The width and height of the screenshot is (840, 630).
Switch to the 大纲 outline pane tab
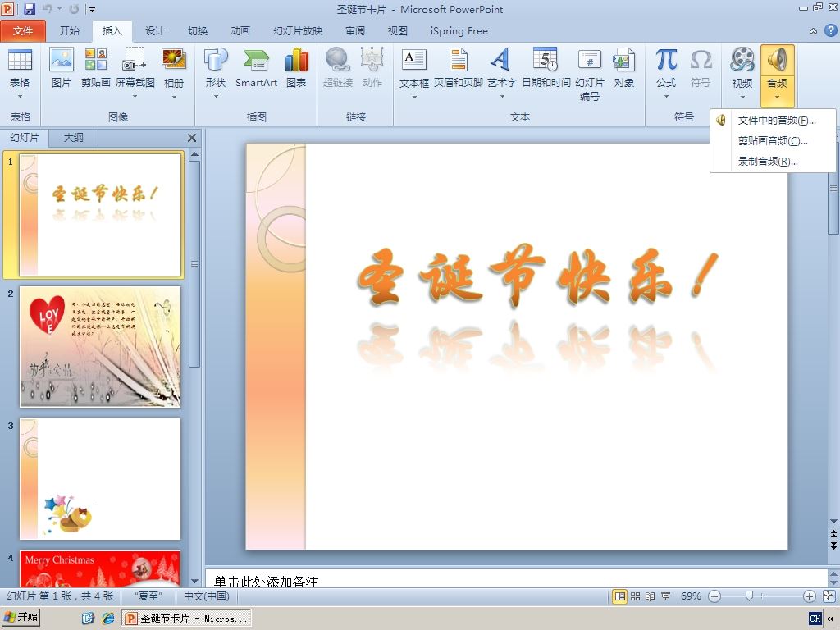(73, 138)
